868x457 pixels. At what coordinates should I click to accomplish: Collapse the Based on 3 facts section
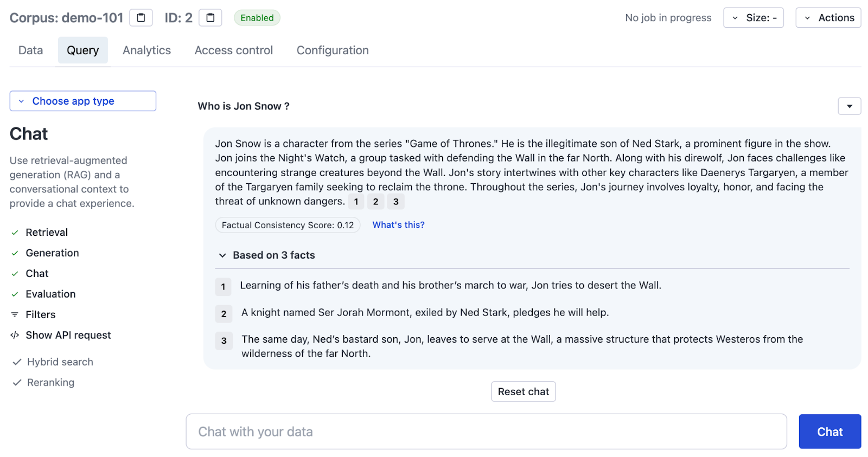click(x=266, y=255)
